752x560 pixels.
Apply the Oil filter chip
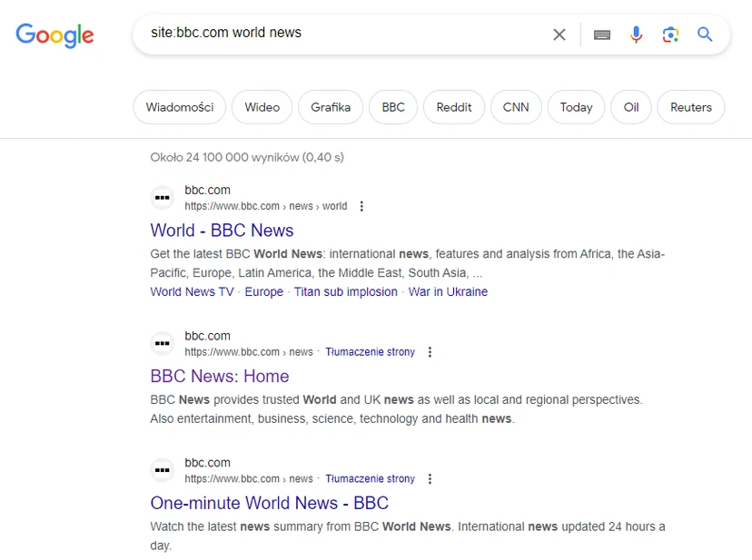coord(631,107)
